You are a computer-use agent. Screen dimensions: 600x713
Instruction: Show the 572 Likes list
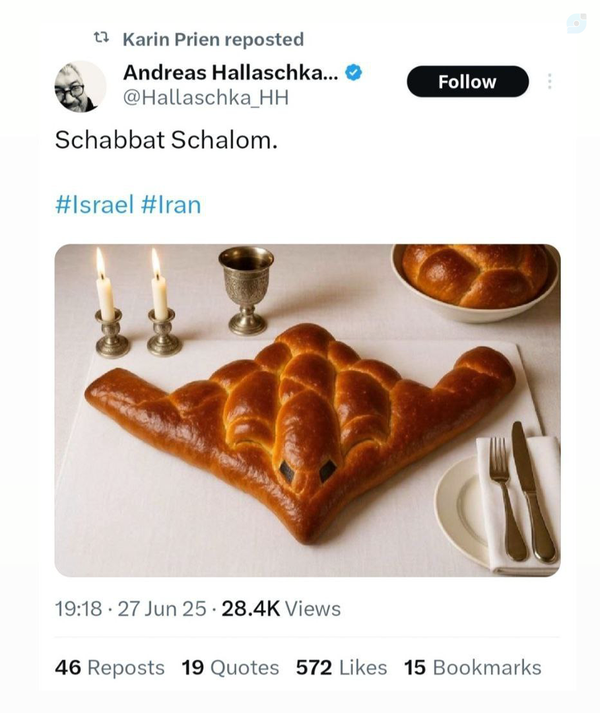342,668
